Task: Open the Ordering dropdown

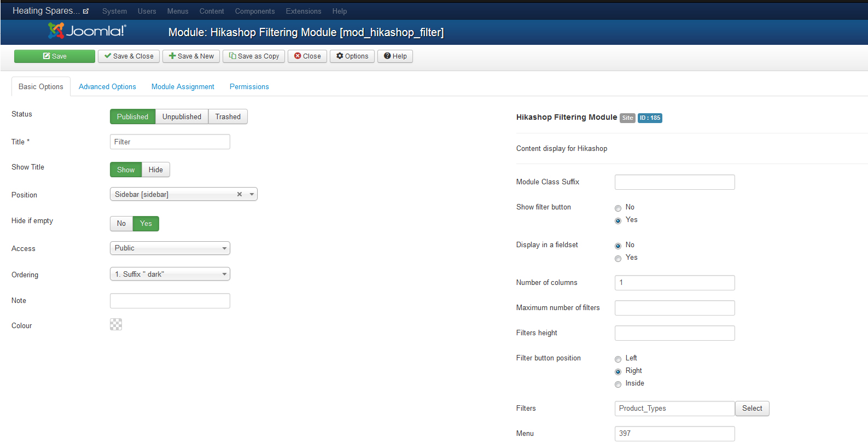Action: (x=170, y=274)
